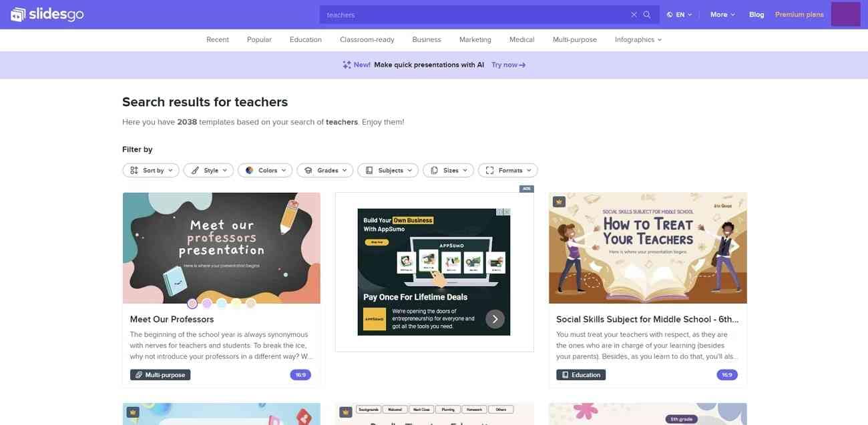This screenshot has width=868, height=425.
Task: Click the ad's next arrow button
Action: pos(495,319)
